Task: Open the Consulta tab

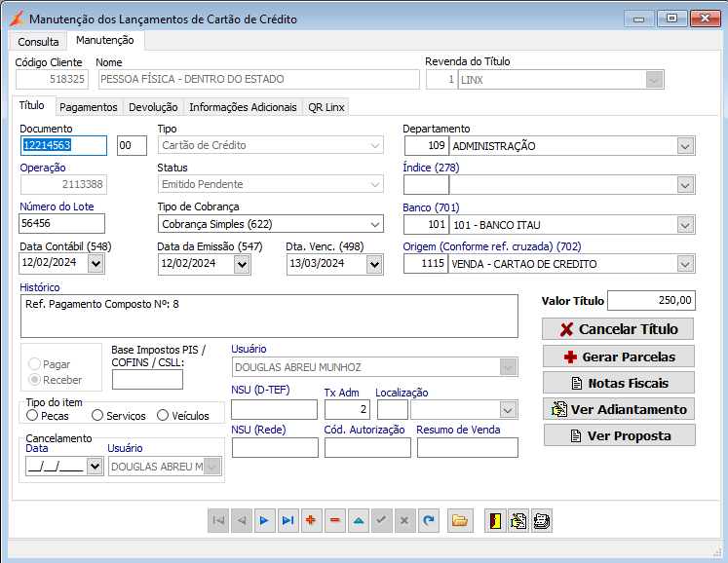Action: [x=38, y=42]
